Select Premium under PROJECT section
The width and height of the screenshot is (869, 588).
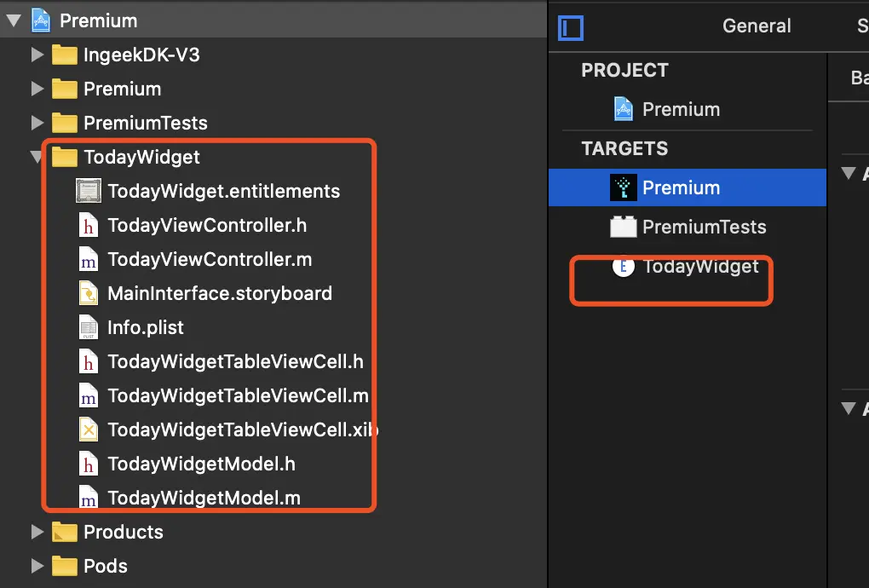click(681, 109)
